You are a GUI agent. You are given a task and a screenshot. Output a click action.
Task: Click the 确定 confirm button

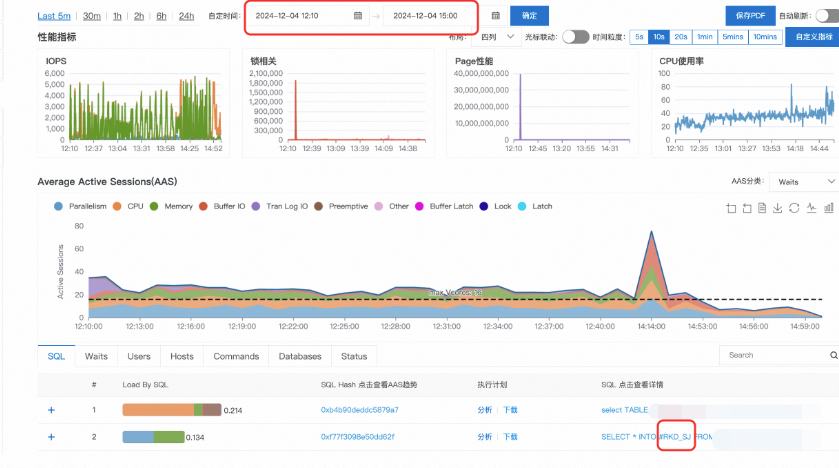click(529, 16)
